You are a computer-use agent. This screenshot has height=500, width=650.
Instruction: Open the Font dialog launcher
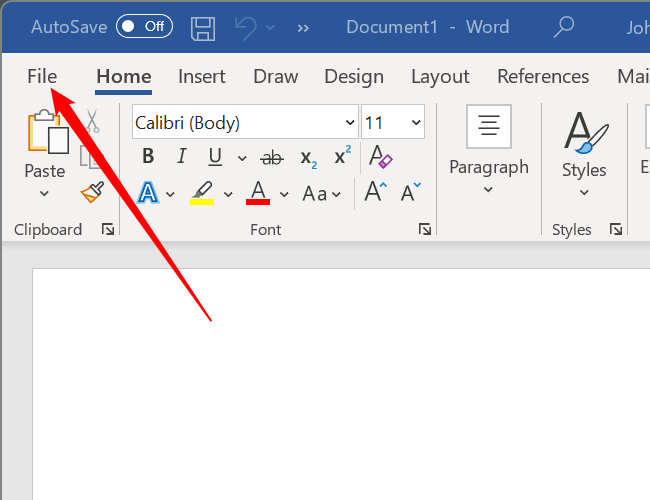[425, 229]
